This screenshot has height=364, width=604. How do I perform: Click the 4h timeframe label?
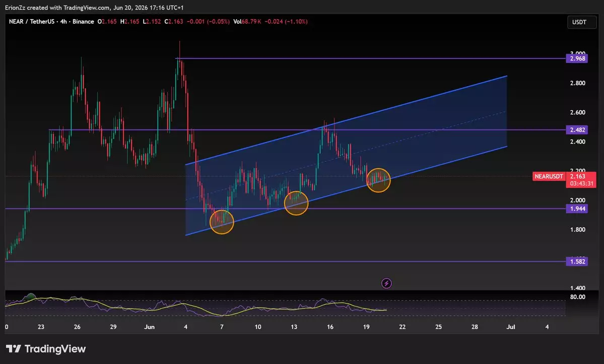click(63, 22)
